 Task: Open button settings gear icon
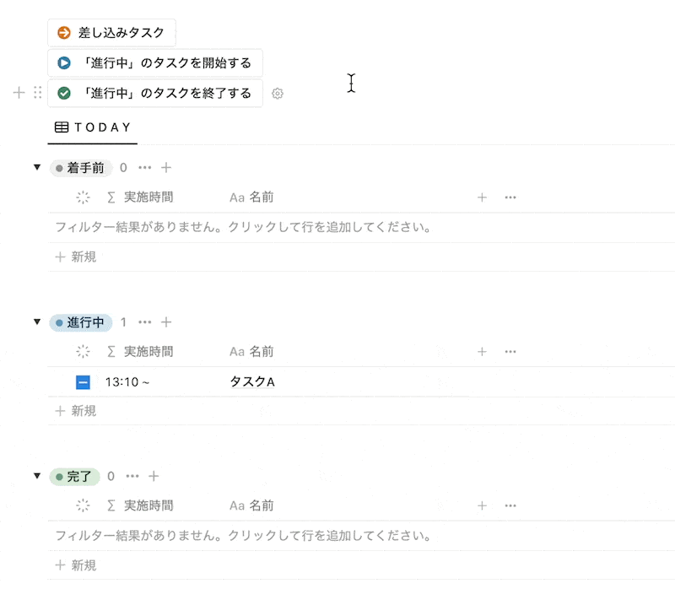pyautogui.click(x=278, y=94)
